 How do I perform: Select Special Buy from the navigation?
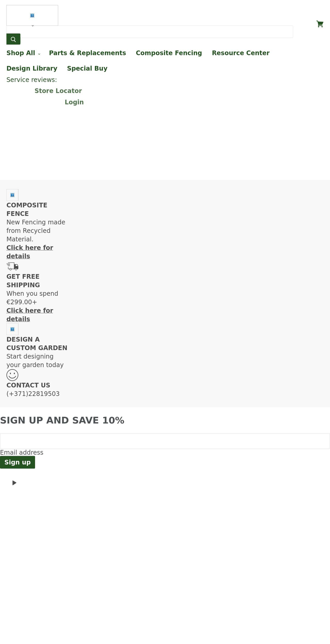pyautogui.click(x=87, y=68)
